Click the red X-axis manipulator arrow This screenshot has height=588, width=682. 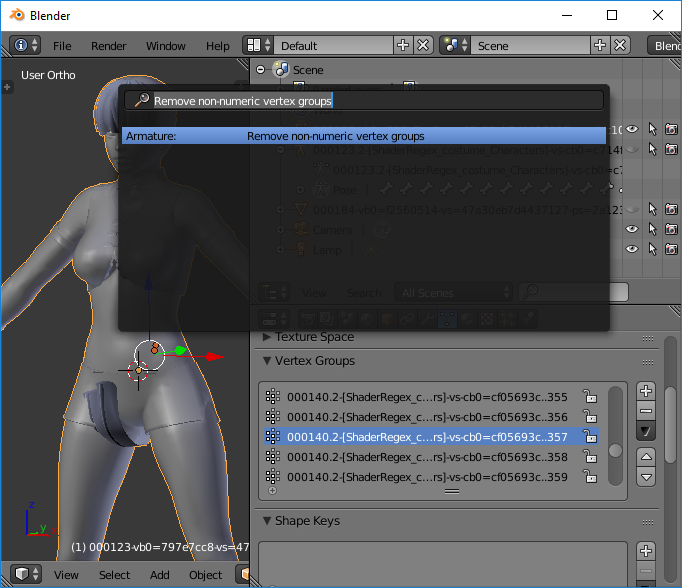(214, 357)
